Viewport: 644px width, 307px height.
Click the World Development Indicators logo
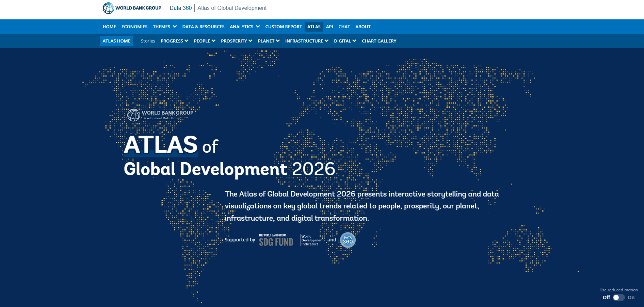pos(312,240)
